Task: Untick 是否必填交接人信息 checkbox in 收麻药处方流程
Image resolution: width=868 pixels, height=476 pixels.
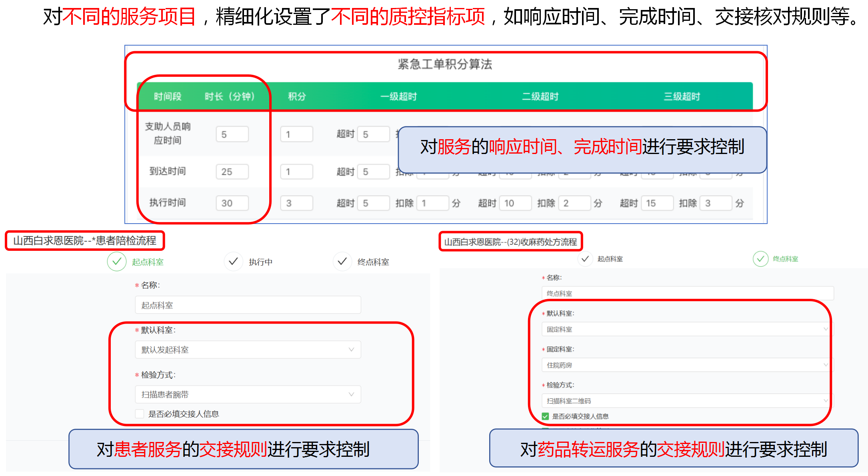Action: (545, 416)
